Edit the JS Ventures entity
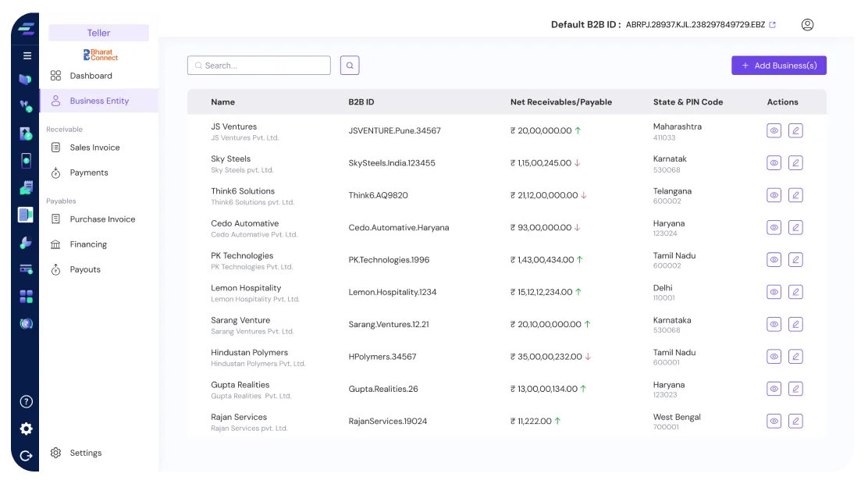868x484 pixels. click(795, 130)
